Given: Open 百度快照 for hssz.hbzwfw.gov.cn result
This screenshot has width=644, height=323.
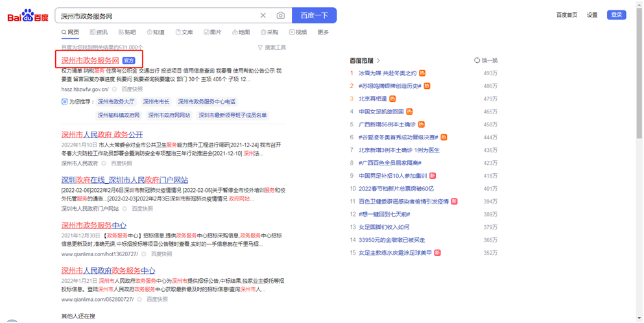Looking at the screenshot, I should click(x=132, y=89).
